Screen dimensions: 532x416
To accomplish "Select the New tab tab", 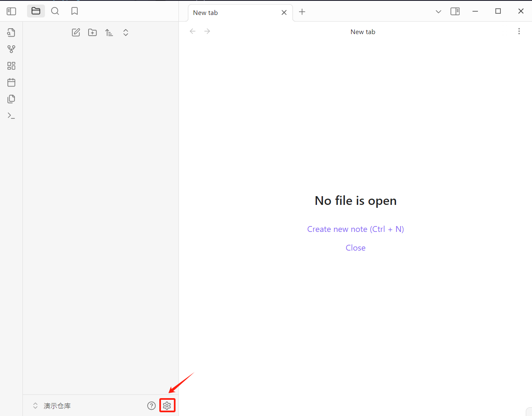I will pos(240,13).
